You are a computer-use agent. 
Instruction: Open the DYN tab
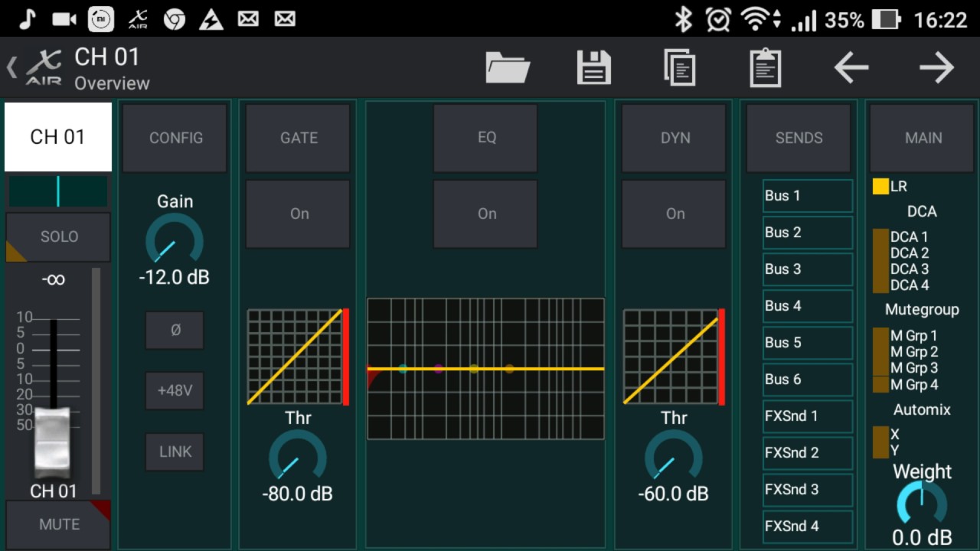coord(675,138)
